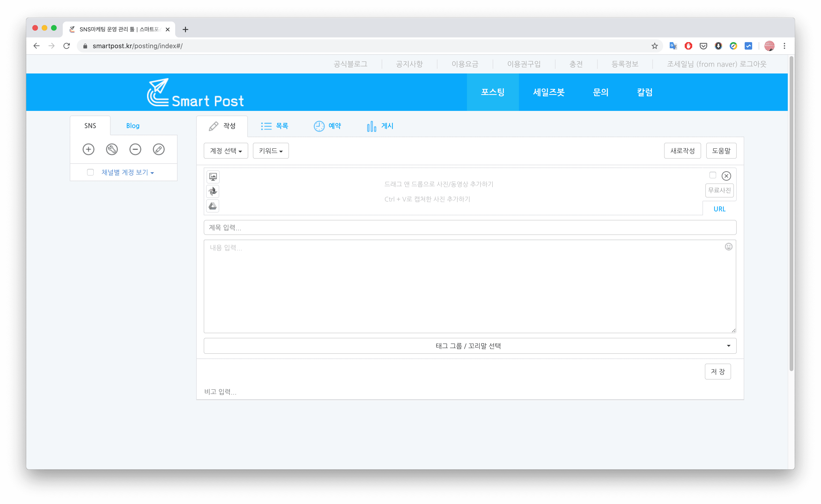Open the 세일즈봇 menu

coord(548,92)
